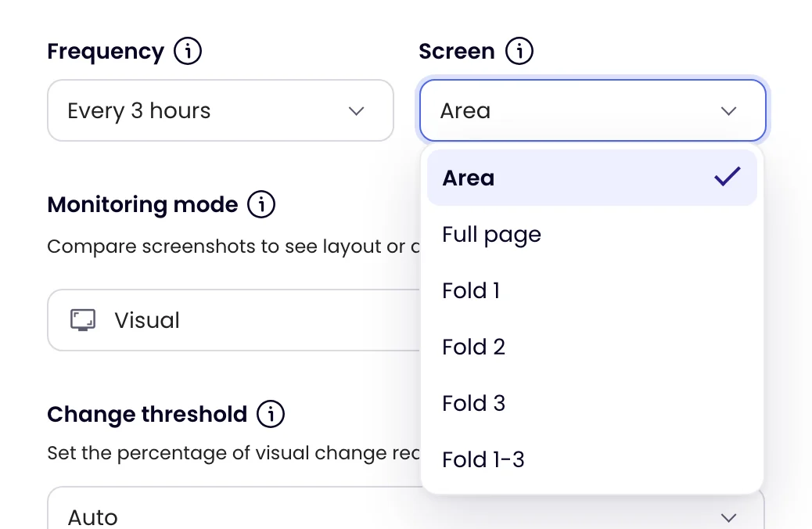The width and height of the screenshot is (812, 529).
Task: Open the Auto change threshold dropdown
Action: coord(405,509)
